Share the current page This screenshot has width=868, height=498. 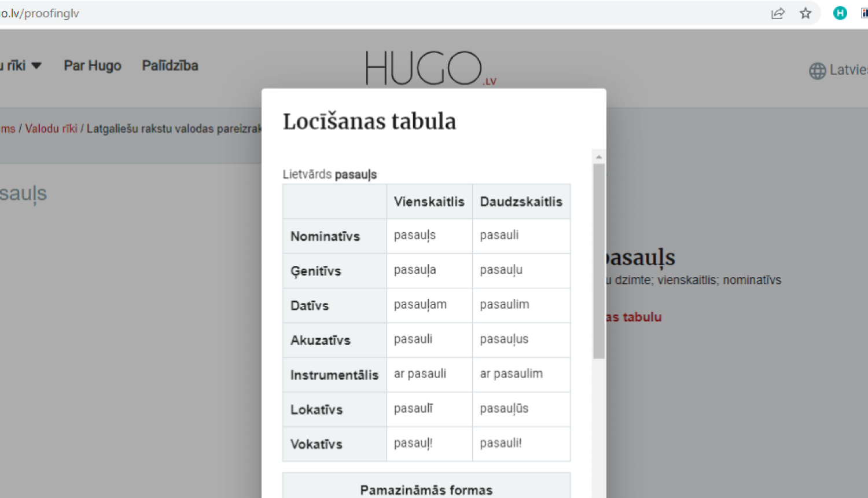[x=778, y=13]
